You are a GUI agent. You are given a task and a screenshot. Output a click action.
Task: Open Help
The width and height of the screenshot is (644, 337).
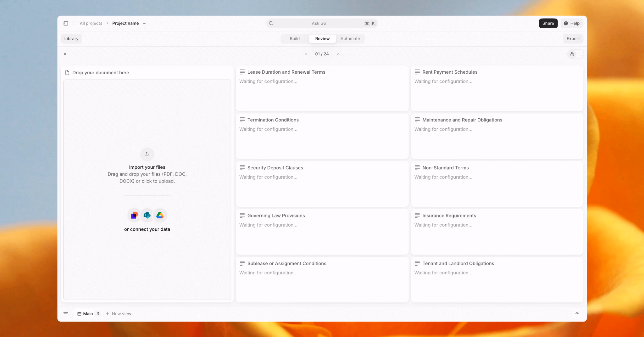click(x=572, y=23)
